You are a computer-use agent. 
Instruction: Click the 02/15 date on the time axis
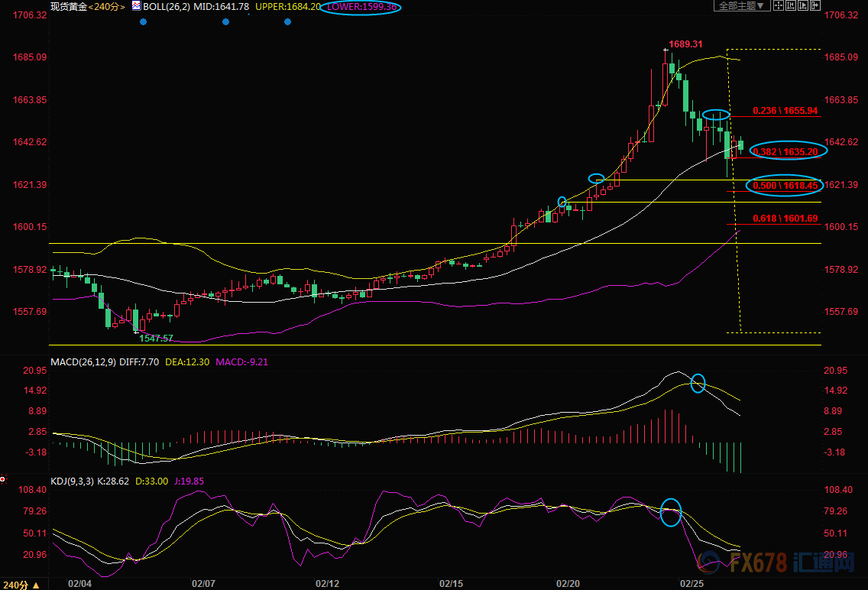coord(451,584)
